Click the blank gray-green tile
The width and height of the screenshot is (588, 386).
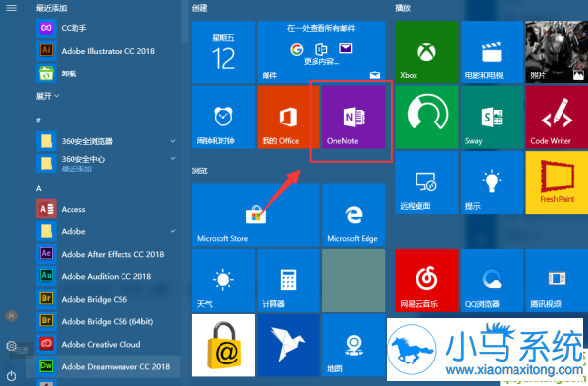click(354, 280)
